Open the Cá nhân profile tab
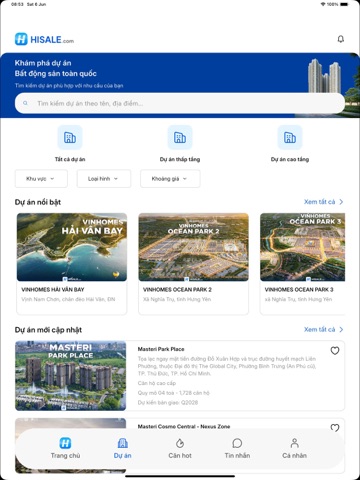Viewport: 360px width, 480px height. [294, 448]
